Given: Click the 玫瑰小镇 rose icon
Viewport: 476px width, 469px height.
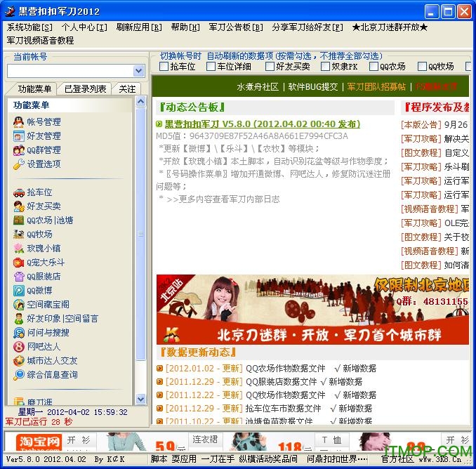Looking at the screenshot, I should (19, 248).
